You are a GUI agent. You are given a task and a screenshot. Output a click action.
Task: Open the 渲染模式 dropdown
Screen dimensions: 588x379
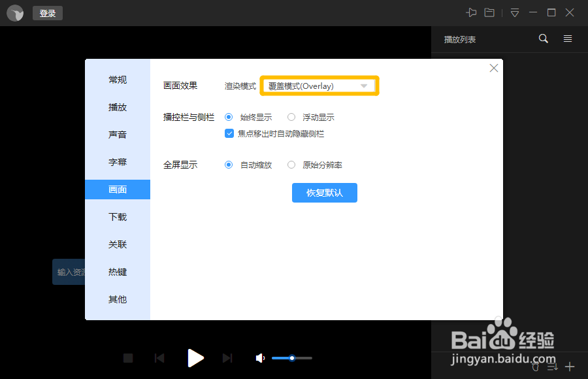pos(319,85)
